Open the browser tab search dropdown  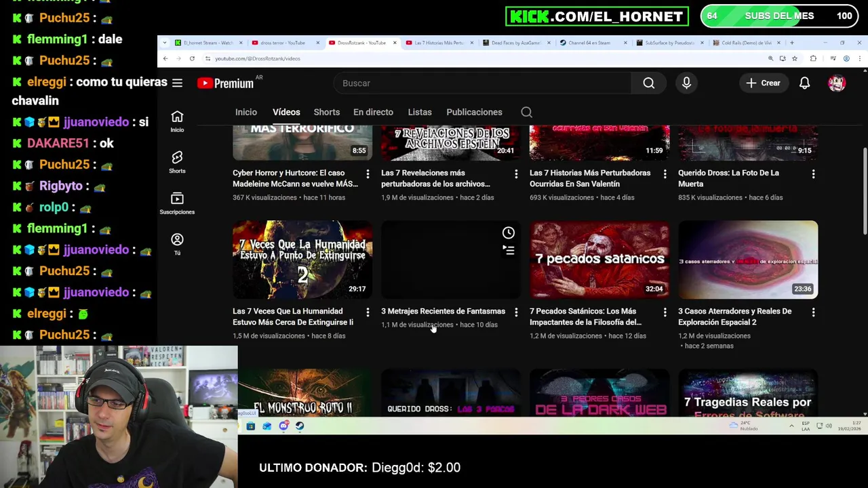click(x=165, y=43)
